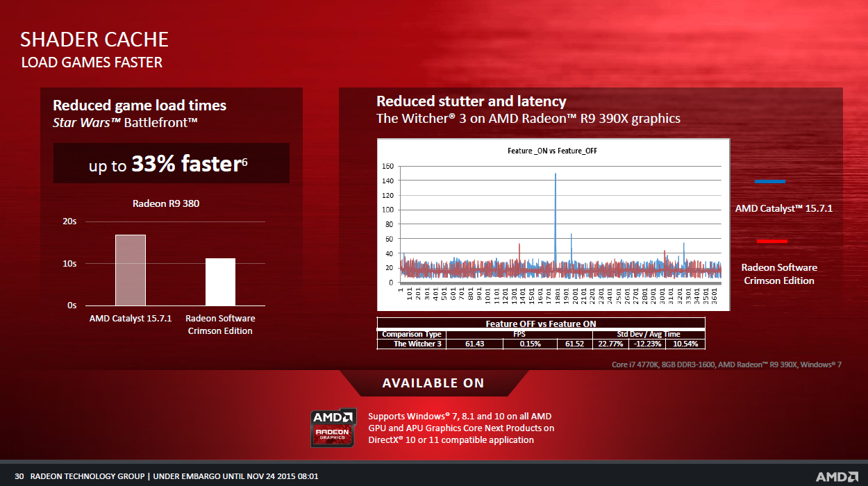868x486 pixels.
Task: Select the 61.52 FPS table cell
Action: pyautogui.click(x=574, y=344)
